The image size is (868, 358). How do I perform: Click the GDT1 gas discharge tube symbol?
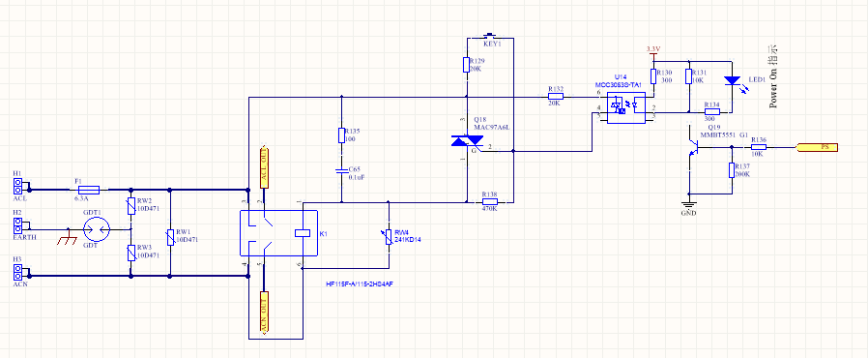[x=97, y=229]
